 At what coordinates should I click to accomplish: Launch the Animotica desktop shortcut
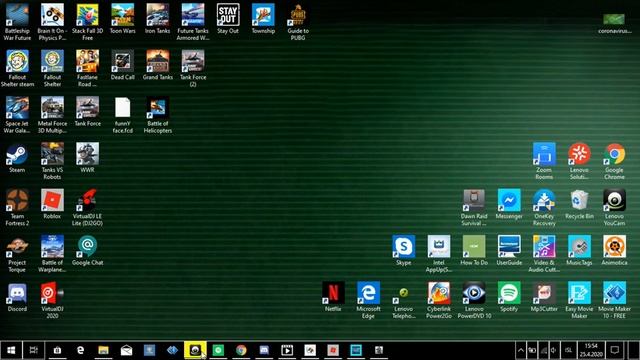614,250
